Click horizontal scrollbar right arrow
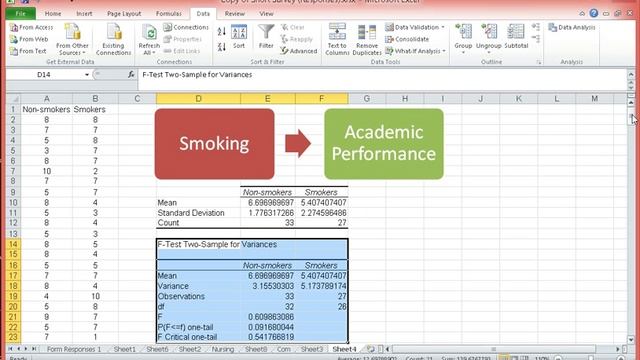This screenshot has height=360, width=640. click(618, 349)
